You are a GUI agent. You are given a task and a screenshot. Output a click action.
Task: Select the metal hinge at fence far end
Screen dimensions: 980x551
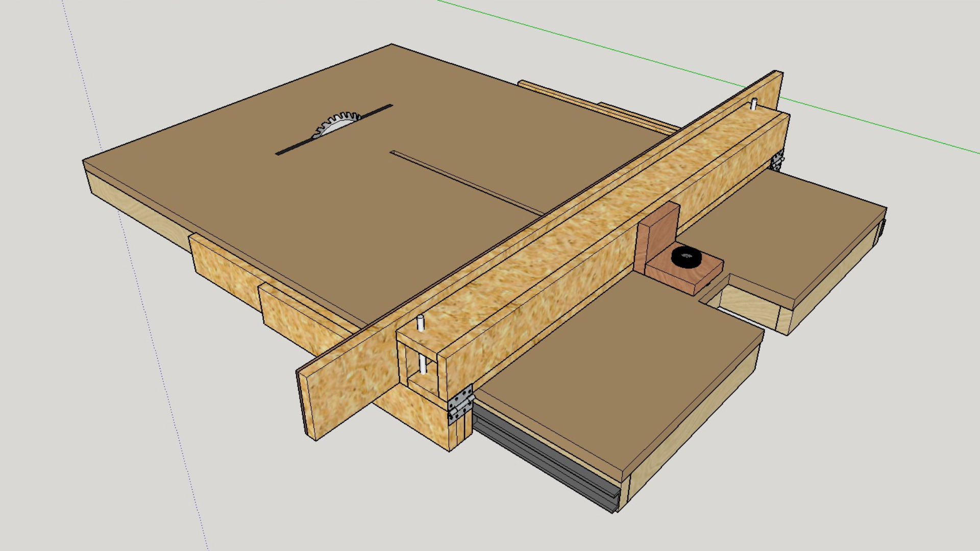(x=777, y=162)
